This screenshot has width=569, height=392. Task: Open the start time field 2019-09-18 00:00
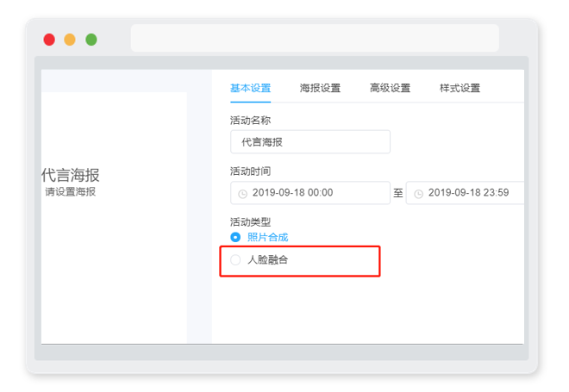coord(310,193)
